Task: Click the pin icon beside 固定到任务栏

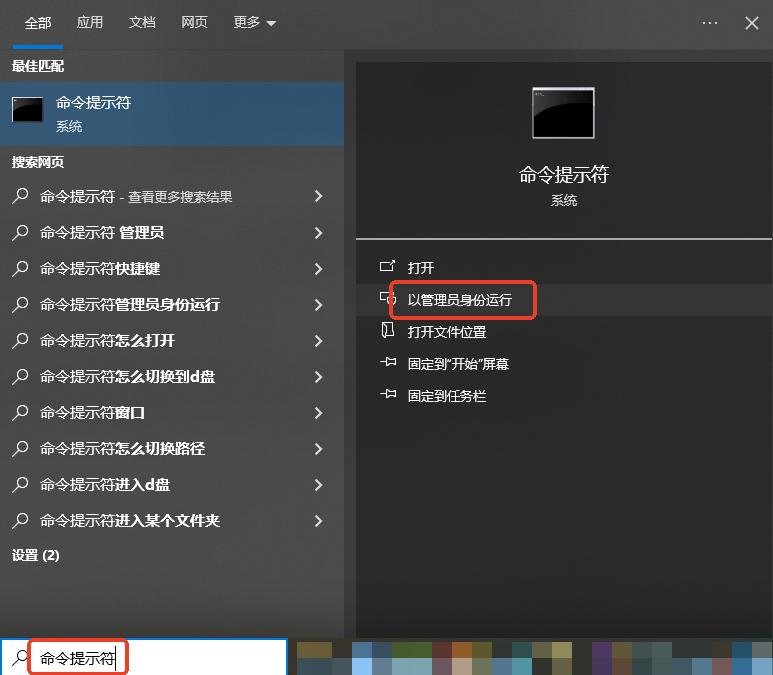Action: click(x=388, y=396)
